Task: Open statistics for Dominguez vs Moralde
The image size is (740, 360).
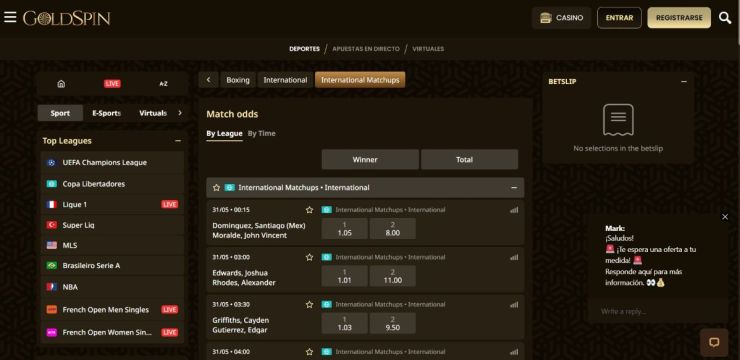Action: tap(514, 210)
